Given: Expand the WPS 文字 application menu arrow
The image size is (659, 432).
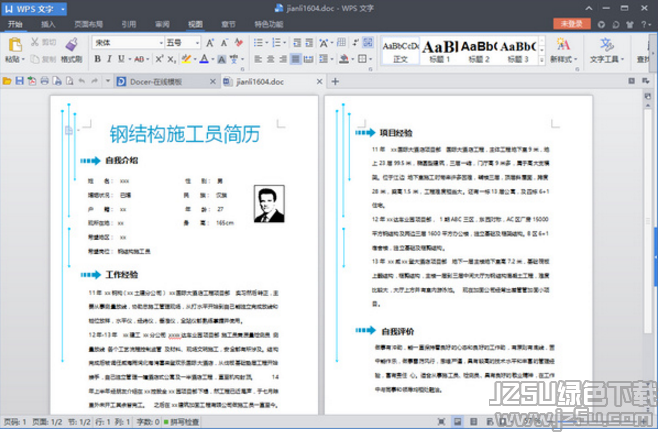Looking at the screenshot, I should [63, 9].
